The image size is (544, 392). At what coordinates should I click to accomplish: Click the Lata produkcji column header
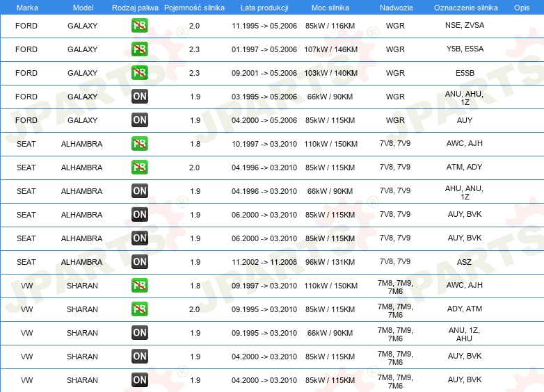(264, 8)
